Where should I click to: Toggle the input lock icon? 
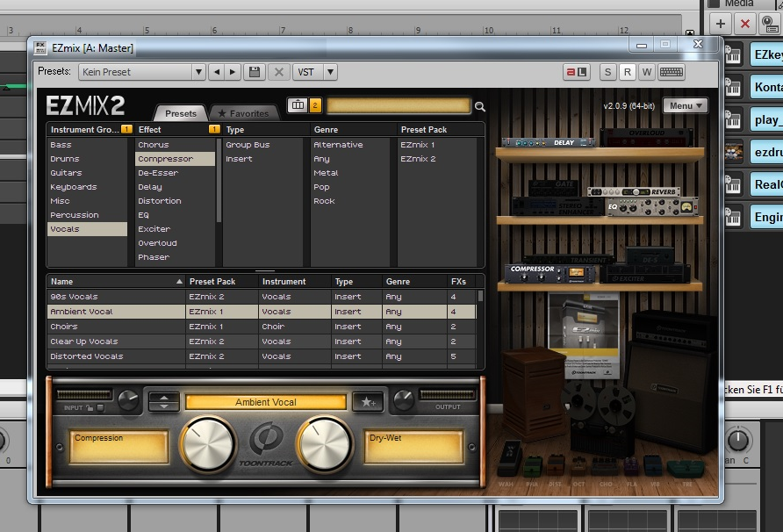tap(90, 407)
